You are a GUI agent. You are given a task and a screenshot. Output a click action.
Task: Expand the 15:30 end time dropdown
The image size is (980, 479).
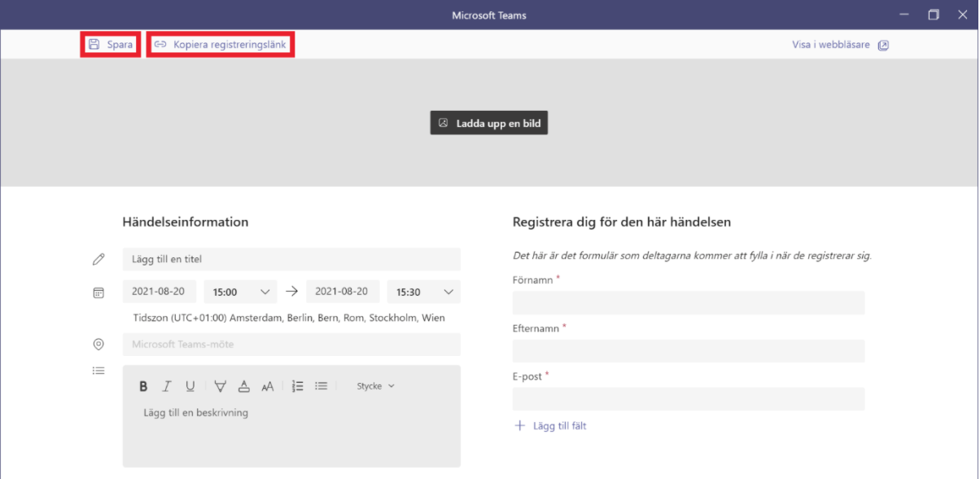[x=423, y=292]
